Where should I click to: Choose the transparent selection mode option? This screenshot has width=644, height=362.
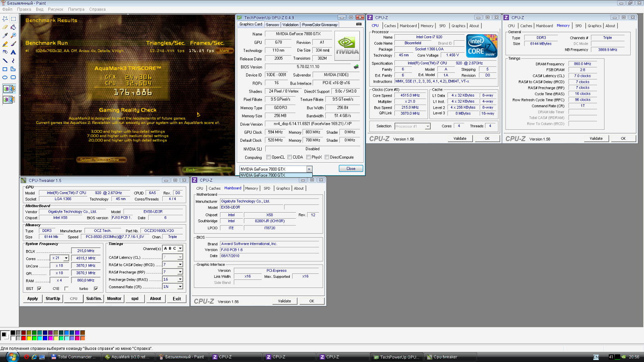(9, 99)
